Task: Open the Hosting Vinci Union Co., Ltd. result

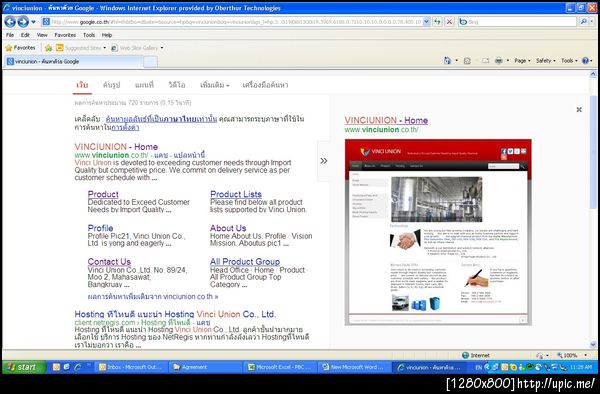Action: 175,314
